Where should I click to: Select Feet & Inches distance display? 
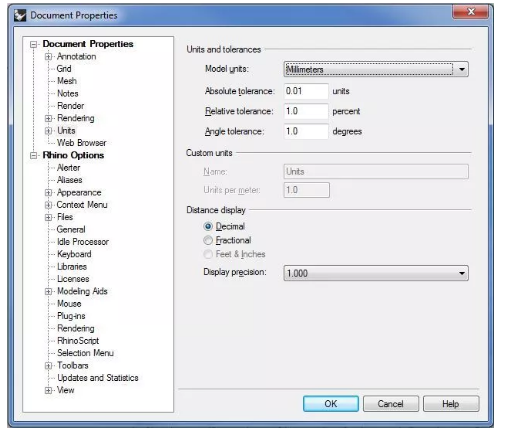point(208,254)
